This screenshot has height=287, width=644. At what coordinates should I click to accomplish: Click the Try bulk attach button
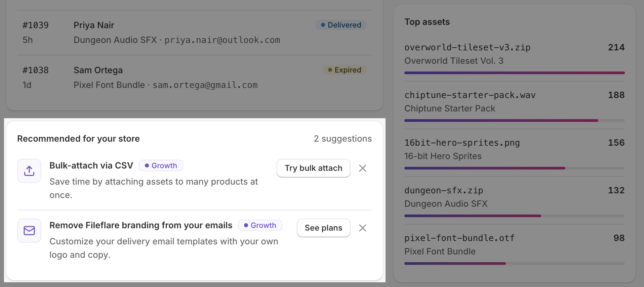(314, 168)
